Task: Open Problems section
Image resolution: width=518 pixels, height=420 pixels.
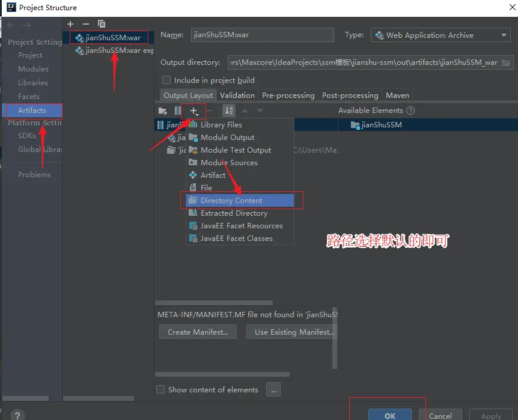Action: pyautogui.click(x=34, y=174)
